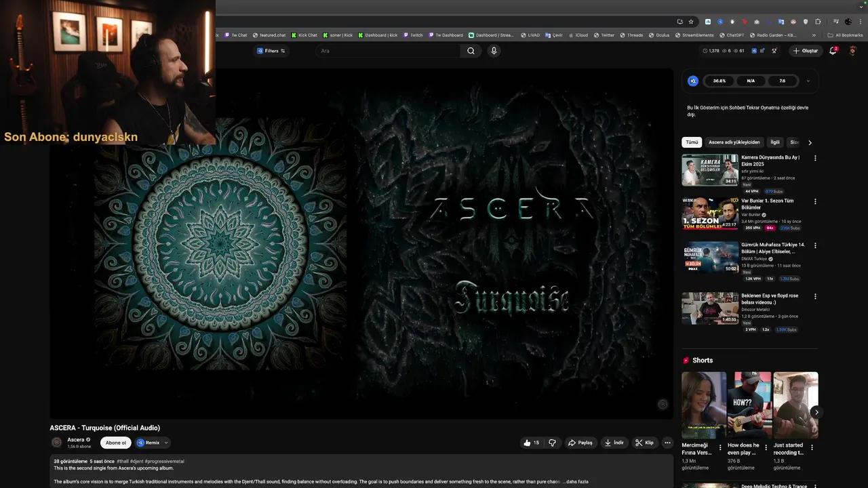The width and height of the screenshot is (868, 488).
Task: Open the account avatar menu
Action: pos(853,51)
